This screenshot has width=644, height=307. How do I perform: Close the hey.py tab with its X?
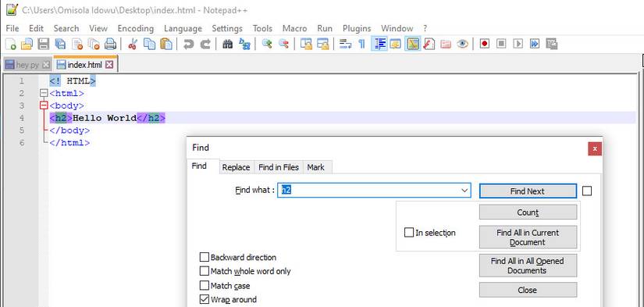(46, 65)
